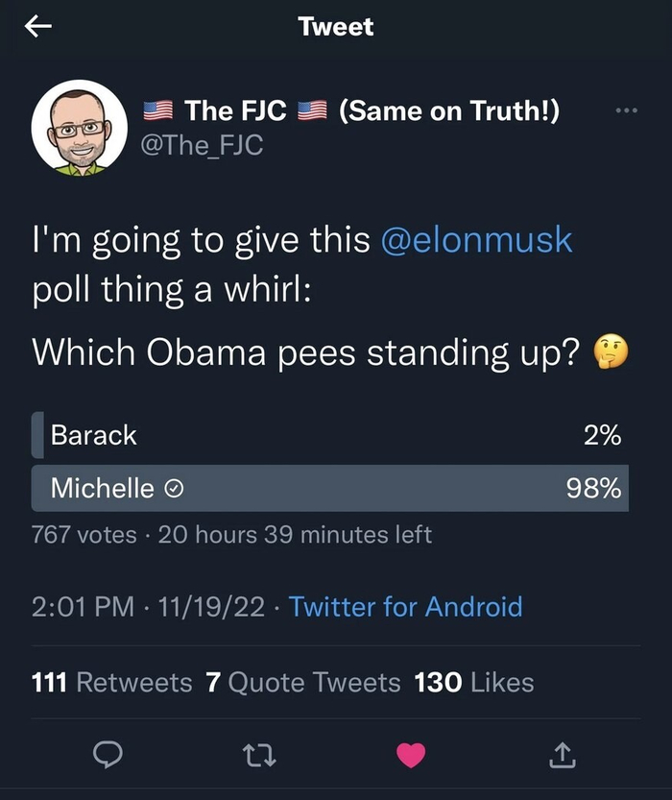This screenshot has height=800, width=672.
Task: Tap the reply speech bubble icon
Action: tap(106, 757)
